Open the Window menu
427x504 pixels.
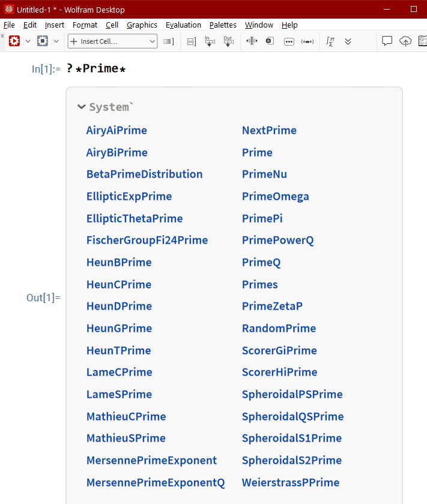(x=259, y=25)
